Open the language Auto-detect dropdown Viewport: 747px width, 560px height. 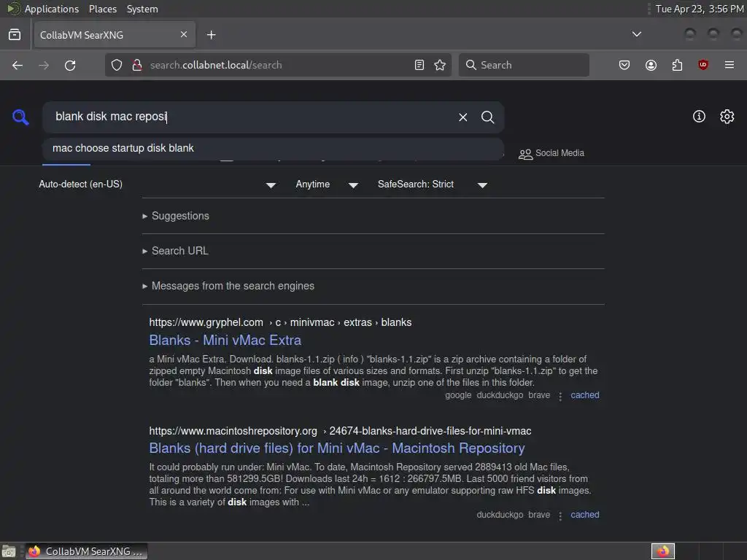[158, 184]
